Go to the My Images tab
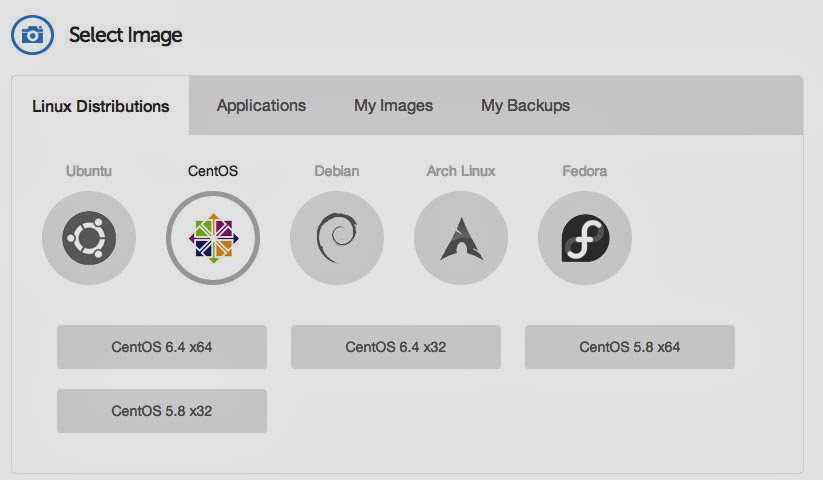Screen dimensions: 823x480 point(393,105)
